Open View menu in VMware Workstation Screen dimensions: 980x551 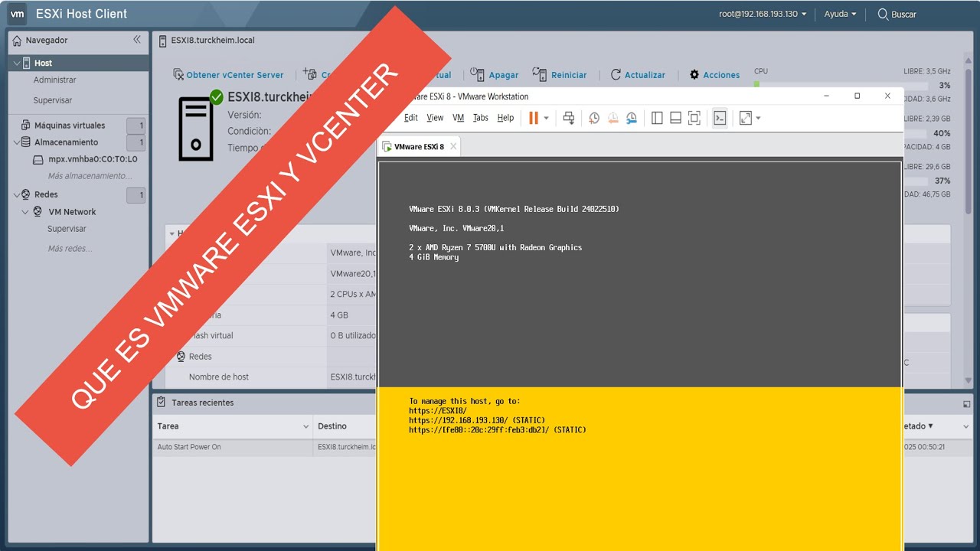pos(435,118)
